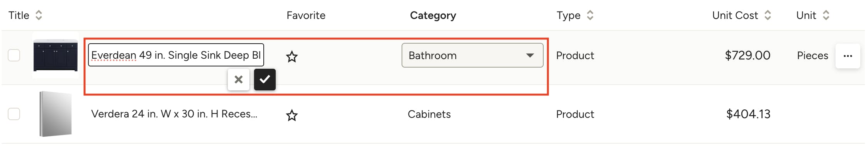The height and width of the screenshot is (146, 868).
Task: Open the Bathroom category dropdown
Action: tap(473, 55)
